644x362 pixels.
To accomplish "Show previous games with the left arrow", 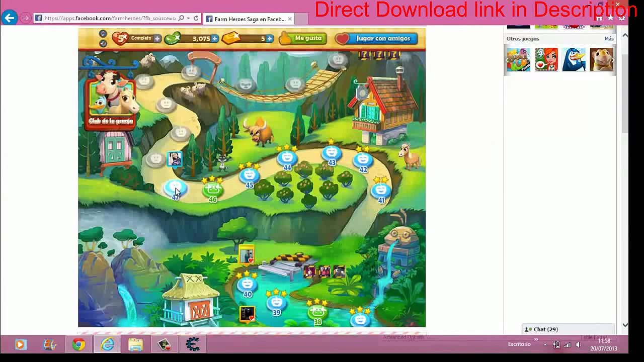I will pos(508,60).
